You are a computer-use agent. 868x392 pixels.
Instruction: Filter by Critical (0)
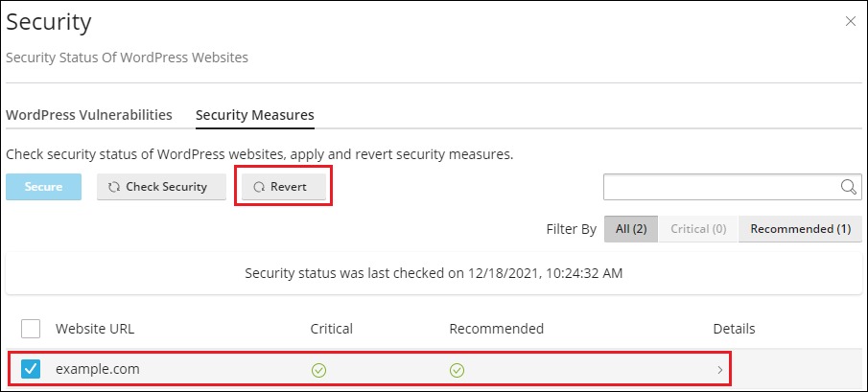pos(697,229)
